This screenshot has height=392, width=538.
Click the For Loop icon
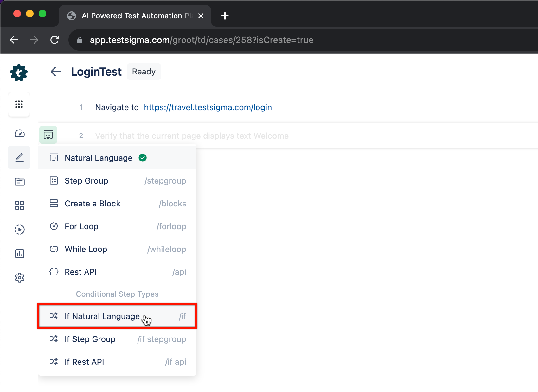(54, 226)
